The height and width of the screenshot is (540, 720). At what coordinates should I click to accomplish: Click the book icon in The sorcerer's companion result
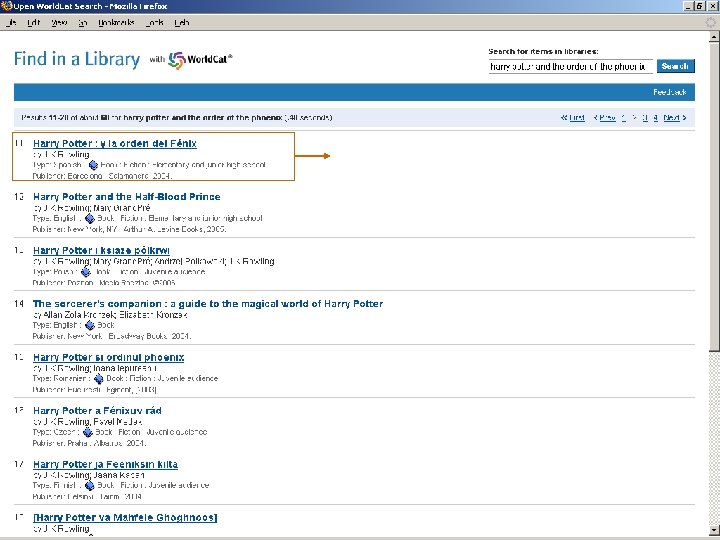click(x=90, y=325)
